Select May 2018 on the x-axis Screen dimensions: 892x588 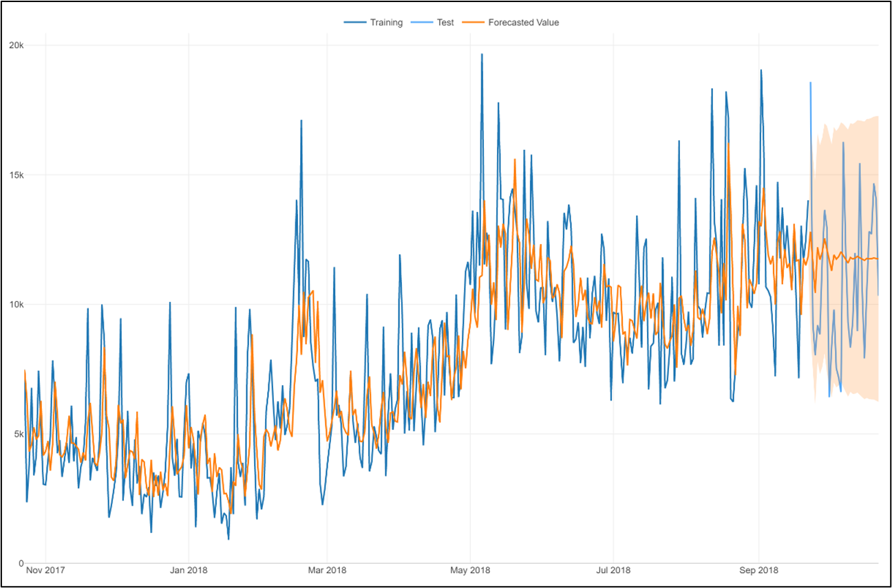(474, 570)
